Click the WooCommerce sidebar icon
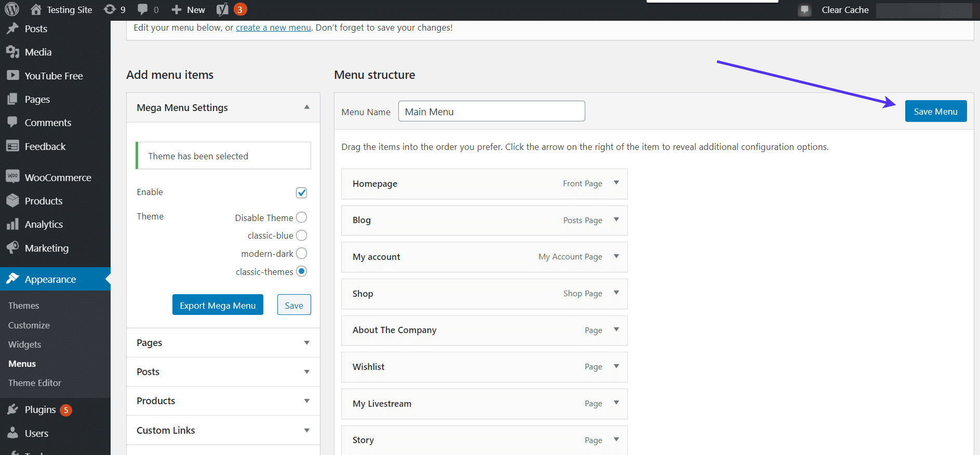Viewport: 980px width, 455px height. pyautogui.click(x=12, y=177)
